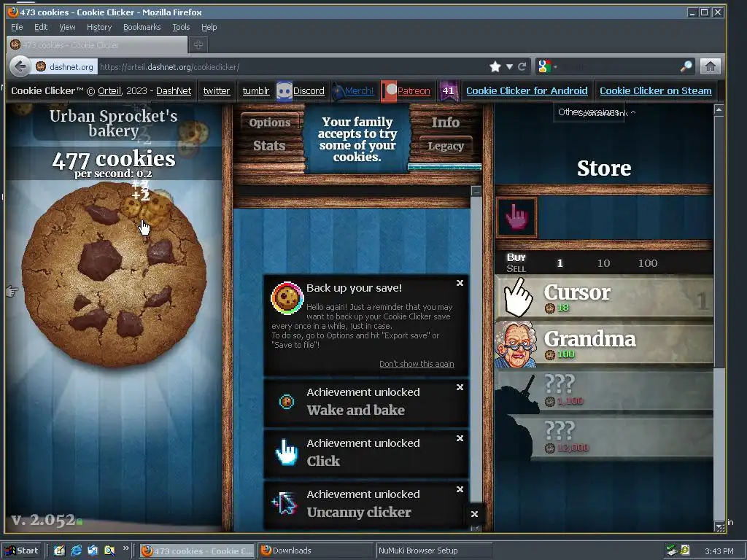Click the Windows Start button

tap(21, 551)
